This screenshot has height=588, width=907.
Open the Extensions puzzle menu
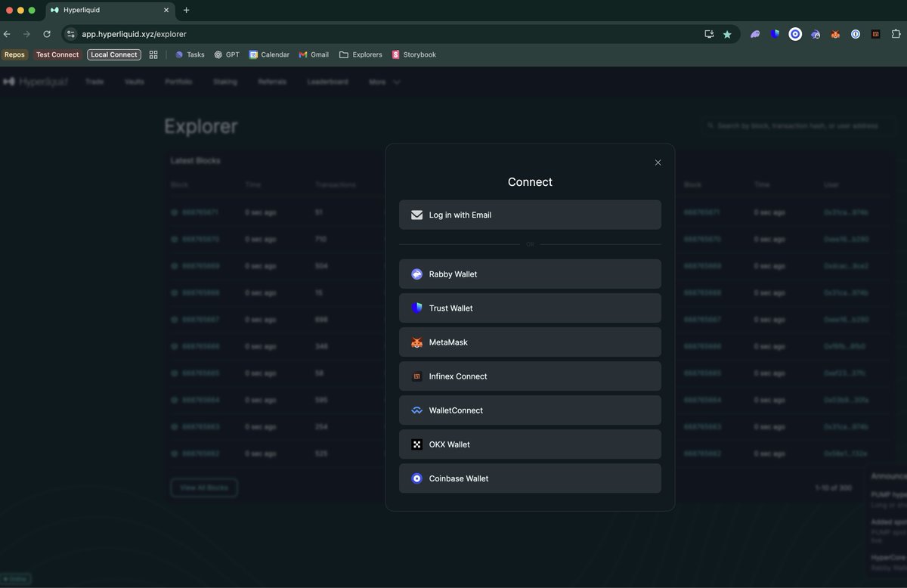coord(896,34)
